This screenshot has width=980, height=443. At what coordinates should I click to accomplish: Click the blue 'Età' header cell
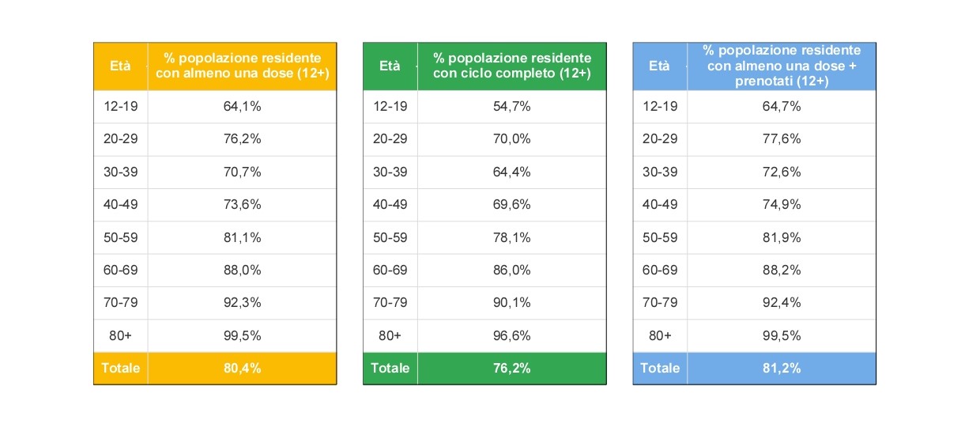point(659,66)
